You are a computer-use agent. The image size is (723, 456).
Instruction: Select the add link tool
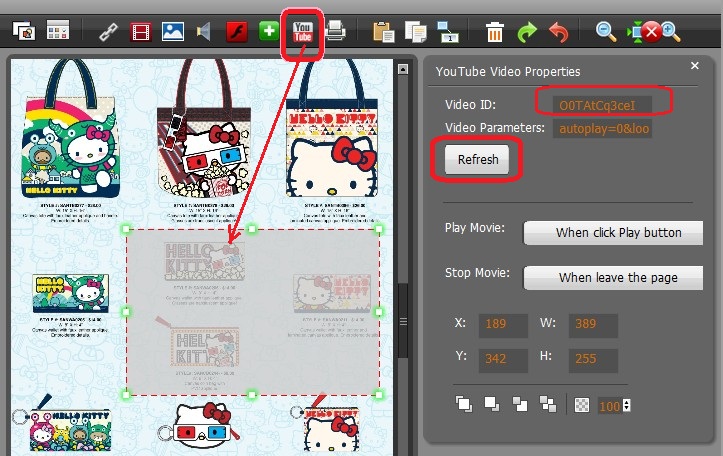point(110,32)
